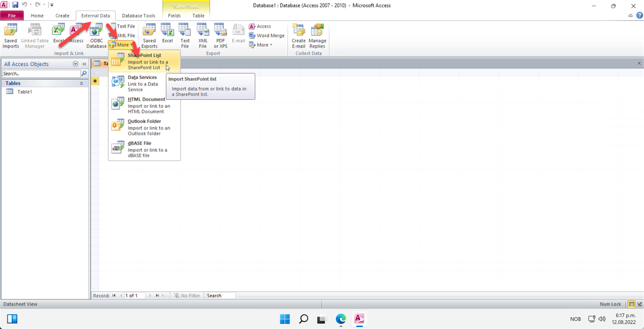Screen dimensions: 644x329
Task: Open Saved Imports in Import & Link
Action: click(11, 36)
